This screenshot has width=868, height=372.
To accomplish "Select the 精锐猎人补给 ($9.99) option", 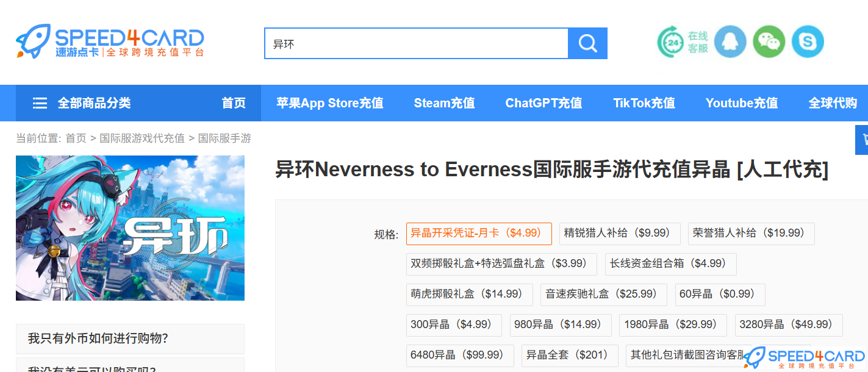I will point(620,234).
